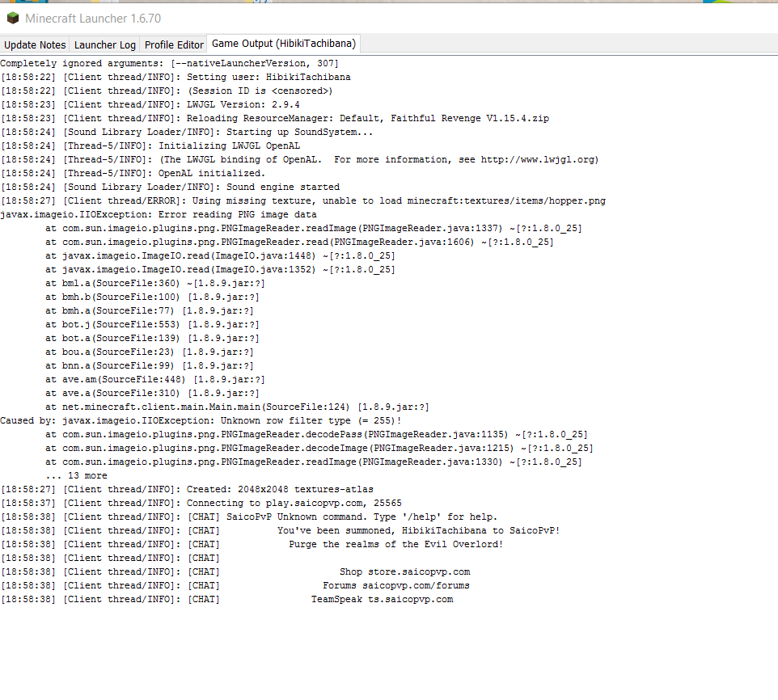This screenshot has width=778, height=700.
Task: Open the Launcher Log tab
Action: click(x=104, y=44)
